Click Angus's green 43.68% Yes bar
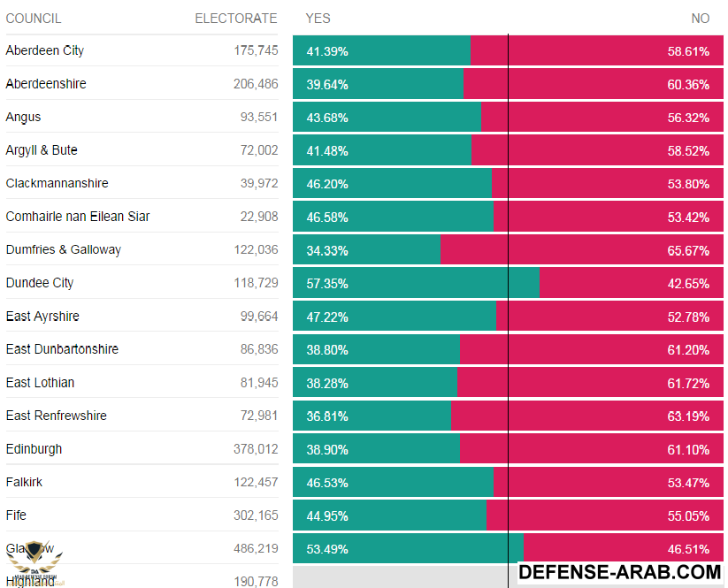This screenshot has height=588, width=728. pyautogui.click(x=387, y=118)
